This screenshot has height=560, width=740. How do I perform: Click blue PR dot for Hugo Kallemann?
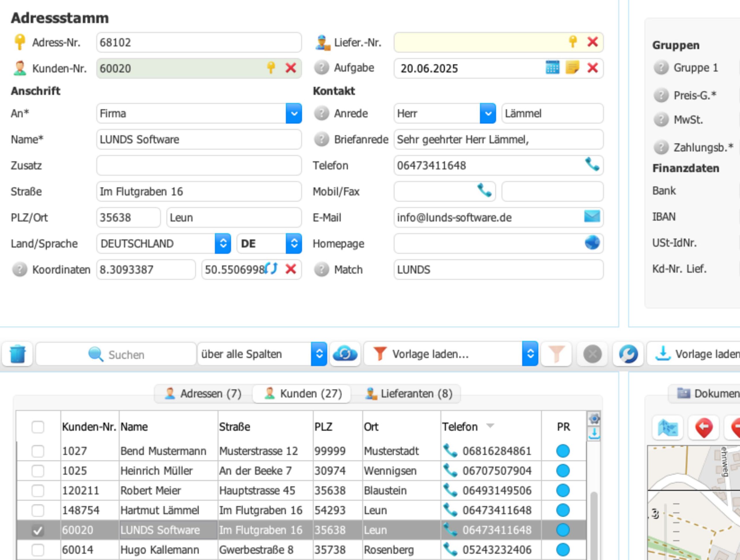click(x=563, y=549)
